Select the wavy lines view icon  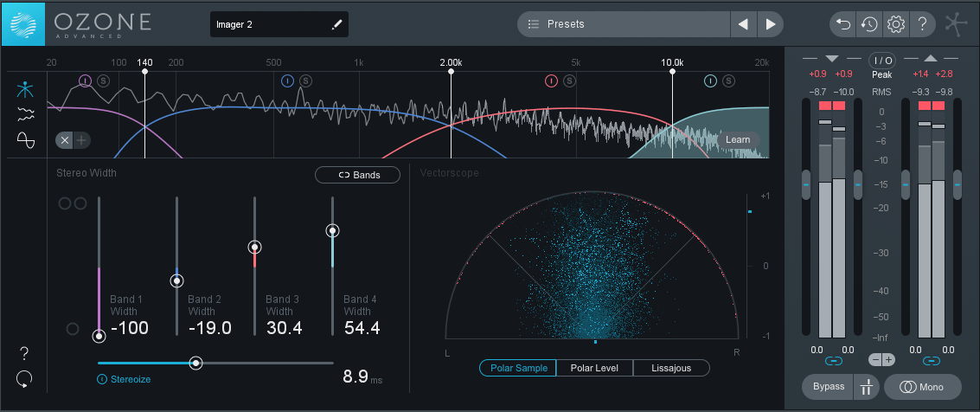click(x=25, y=113)
